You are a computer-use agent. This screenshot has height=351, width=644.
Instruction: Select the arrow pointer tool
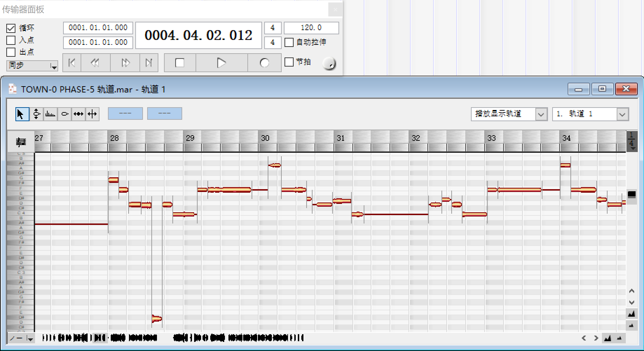coord(22,114)
